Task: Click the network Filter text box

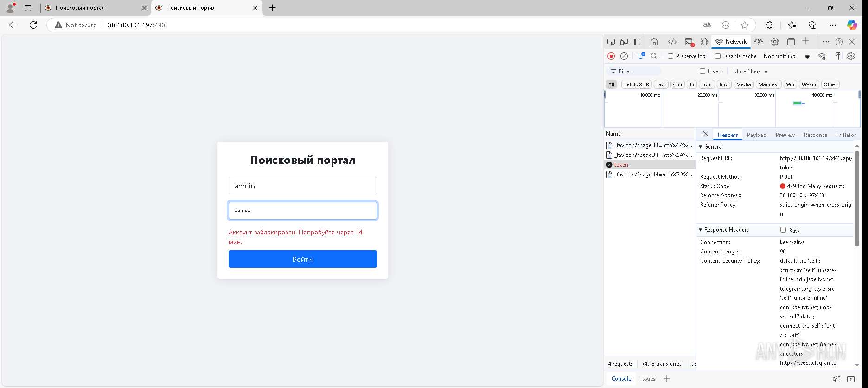Action: (x=633, y=71)
